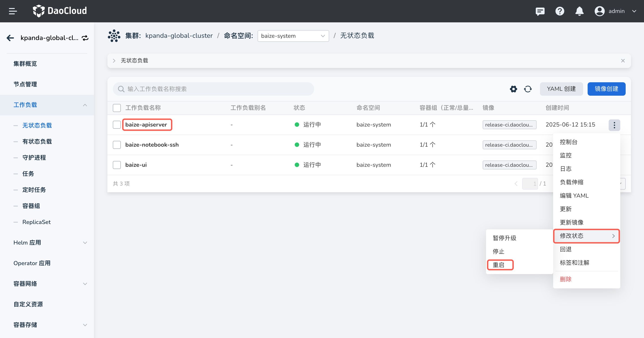Open the baize-system namespace dropdown

point(293,36)
